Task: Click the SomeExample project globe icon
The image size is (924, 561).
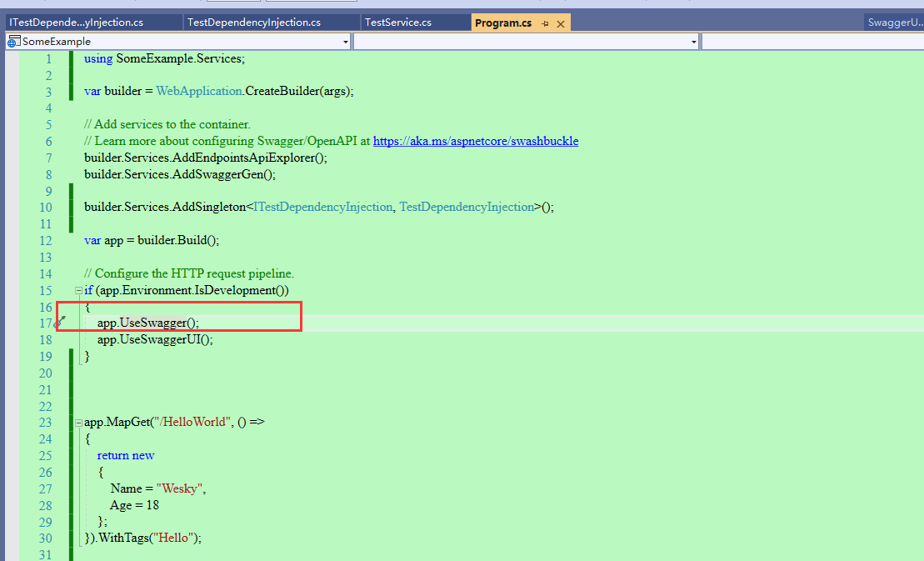Action: click(x=11, y=40)
